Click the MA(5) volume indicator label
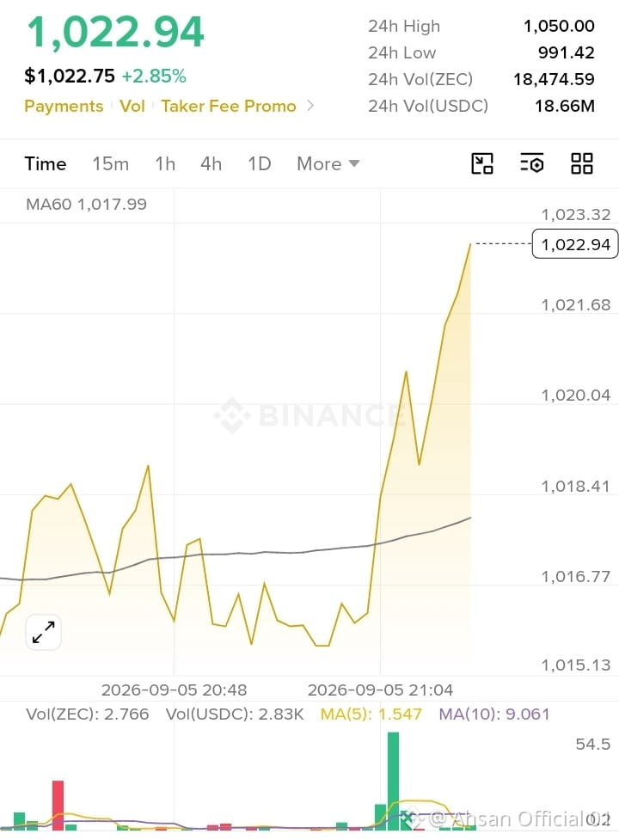 pos(371,714)
